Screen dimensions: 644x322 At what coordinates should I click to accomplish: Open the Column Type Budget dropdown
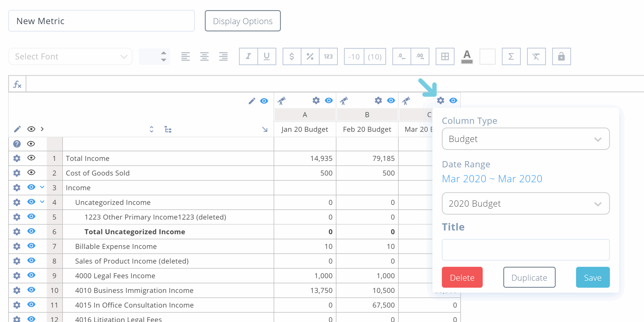point(526,139)
